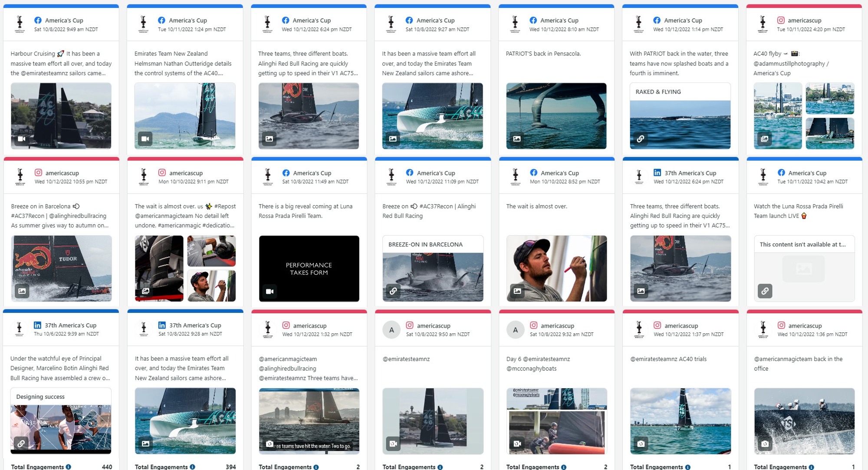Click link icon on RAKED & FLYING preview

click(641, 139)
